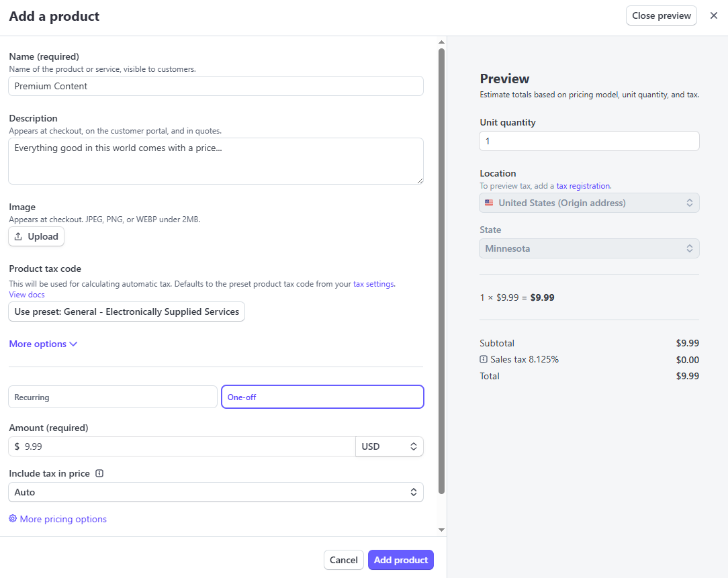Click the form's vertical scrollbar thumb
This screenshot has width=728, height=578.
(x=441, y=271)
